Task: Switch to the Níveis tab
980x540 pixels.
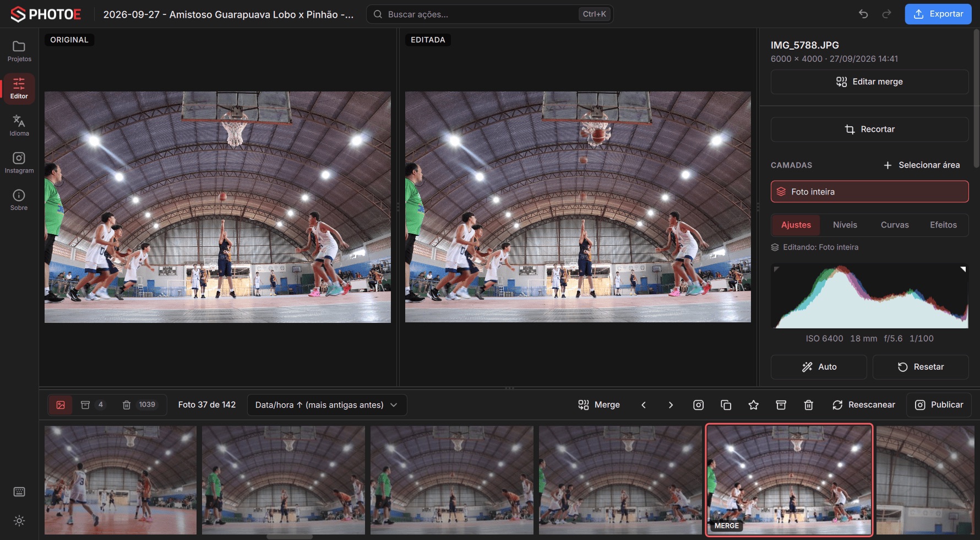Action: (845, 225)
